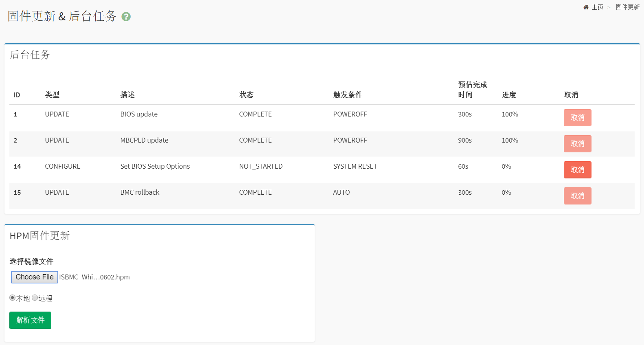Click the 进度 column header
Viewport: 644px width, 345px height.
[x=509, y=95]
